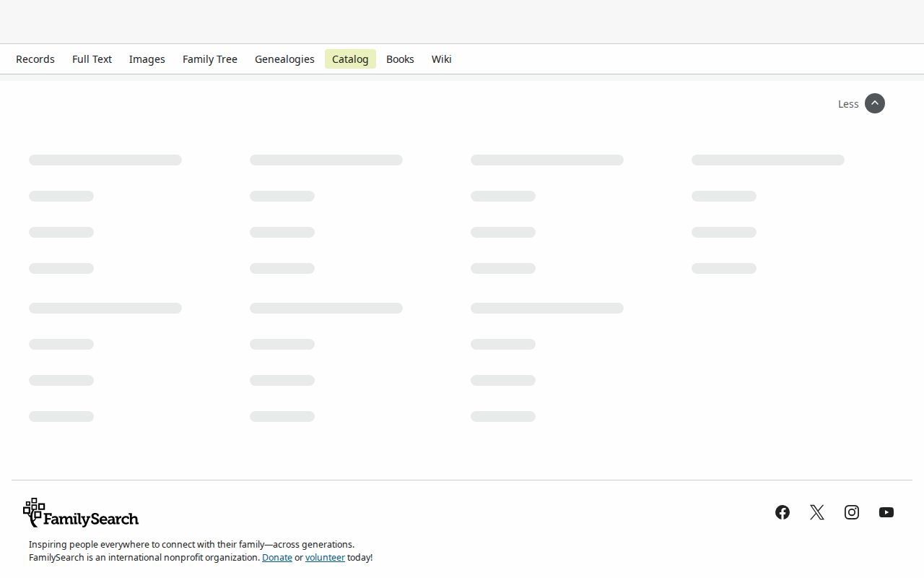Follow the Donate link

coord(277,558)
